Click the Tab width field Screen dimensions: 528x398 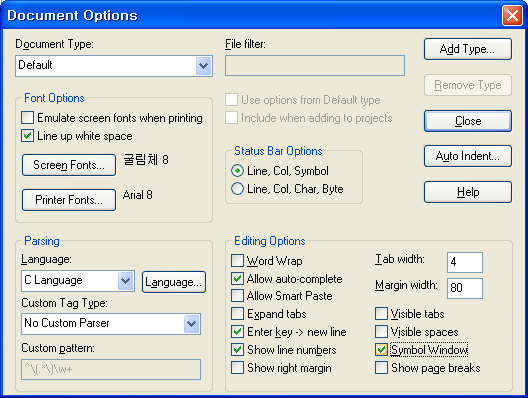[x=465, y=262]
